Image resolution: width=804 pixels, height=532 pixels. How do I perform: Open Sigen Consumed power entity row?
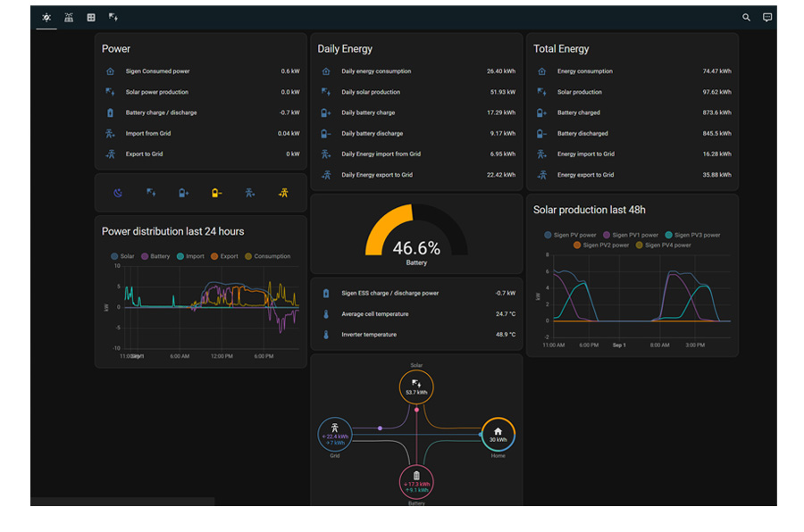click(x=201, y=71)
